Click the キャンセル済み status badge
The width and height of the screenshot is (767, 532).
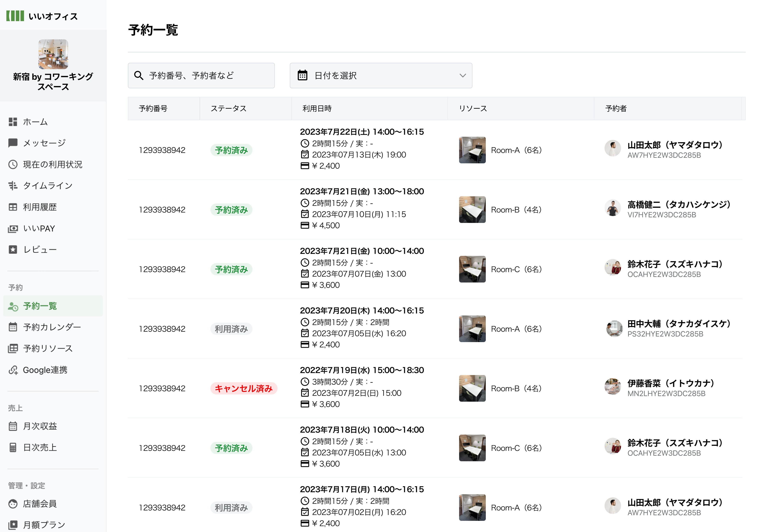pyautogui.click(x=243, y=388)
